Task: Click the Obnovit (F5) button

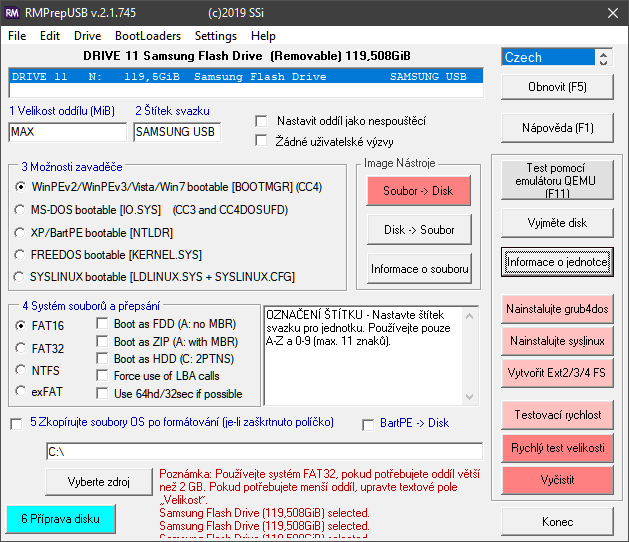Action: (557, 87)
